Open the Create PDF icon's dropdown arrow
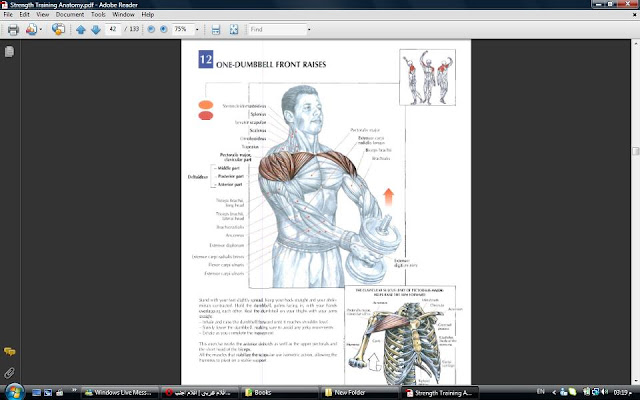Viewport: 640px width, 400px height. pyautogui.click(x=40, y=29)
